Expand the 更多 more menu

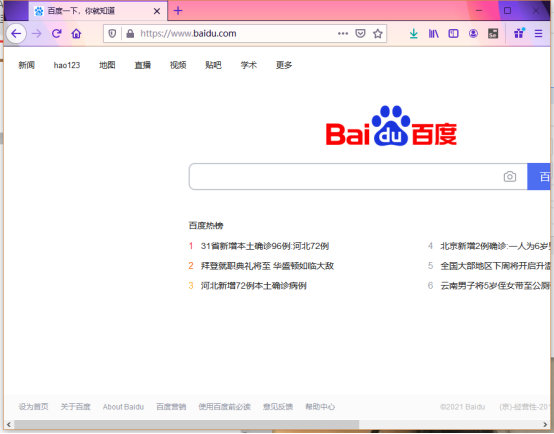[x=284, y=65]
